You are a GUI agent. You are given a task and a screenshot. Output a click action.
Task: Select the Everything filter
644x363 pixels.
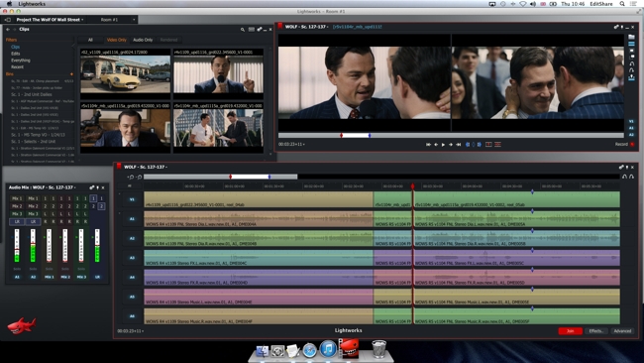pyautogui.click(x=21, y=60)
